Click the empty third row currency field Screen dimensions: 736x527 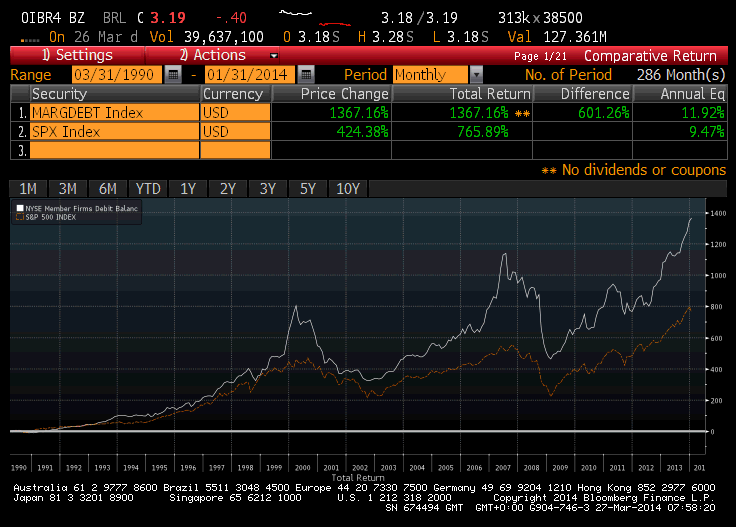[x=236, y=150]
